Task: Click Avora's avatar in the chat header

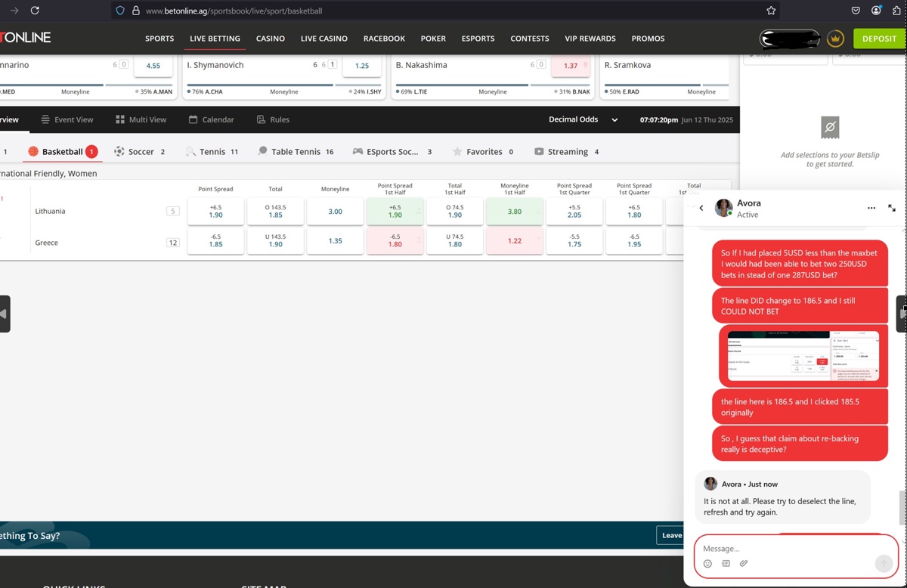Action: coord(724,208)
